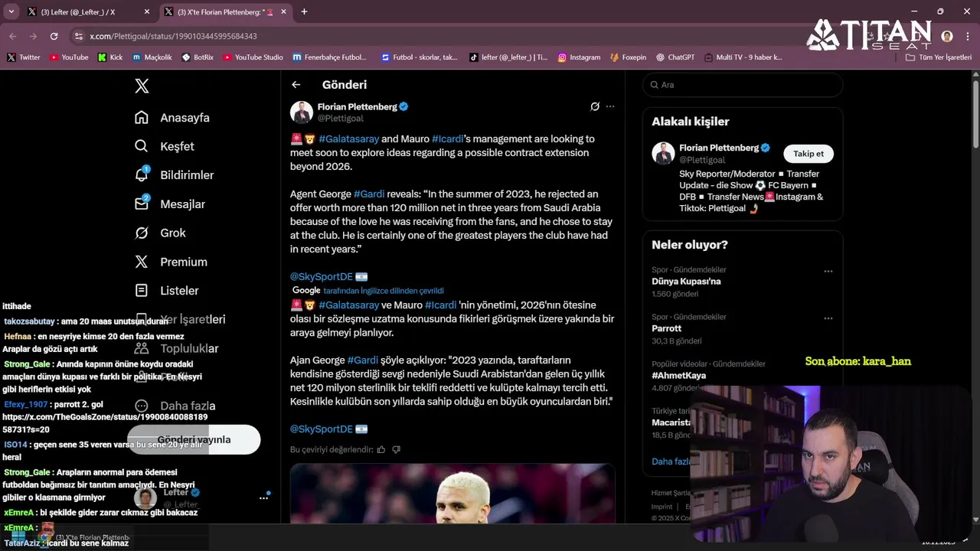Image resolution: width=980 pixels, height=551 pixels.
Task: Open Tüm Yer İşaretleri folder
Action: pyautogui.click(x=938, y=57)
